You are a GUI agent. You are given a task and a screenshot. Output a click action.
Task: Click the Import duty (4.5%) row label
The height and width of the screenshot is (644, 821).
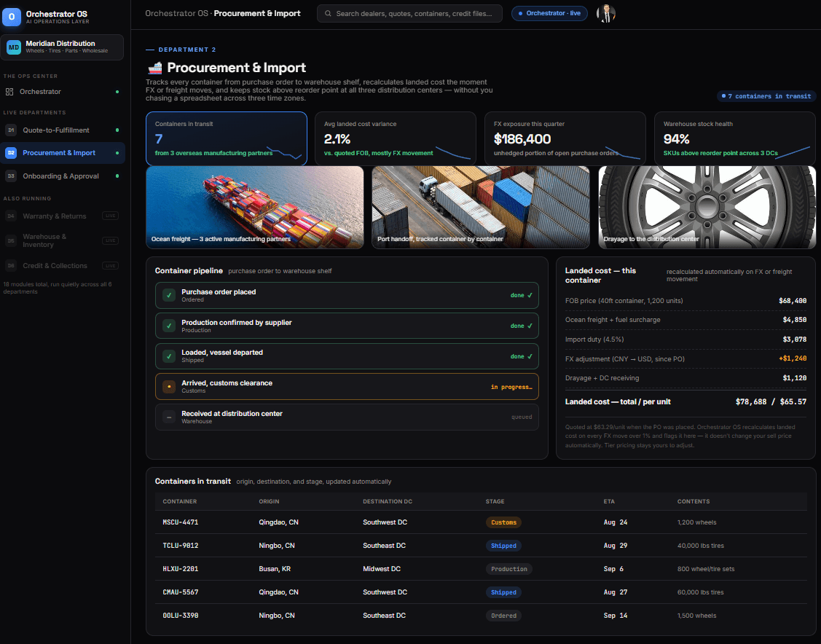click(x=594, y=339)
